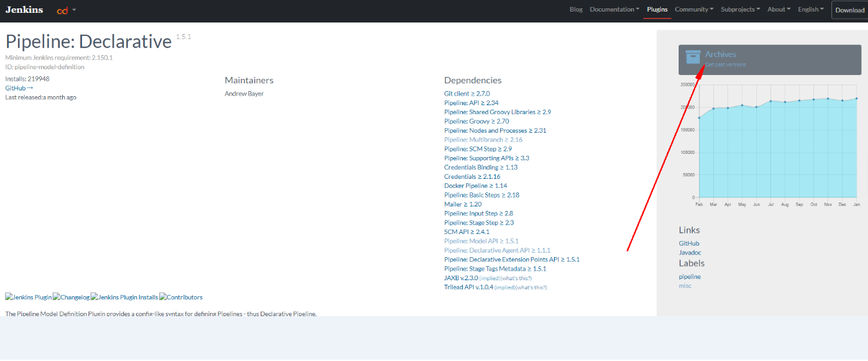Expand the Community dropdown

[694, 10]
